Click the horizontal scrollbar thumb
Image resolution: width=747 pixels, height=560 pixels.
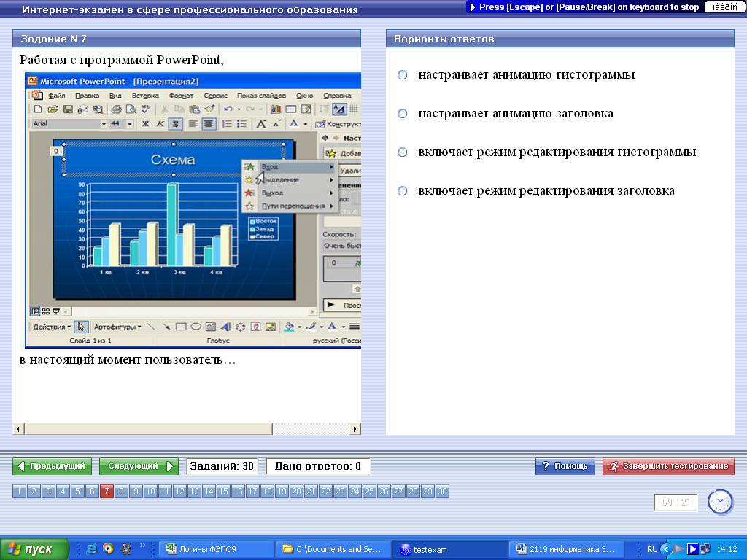pyautogui.click(x=148, y=429)
